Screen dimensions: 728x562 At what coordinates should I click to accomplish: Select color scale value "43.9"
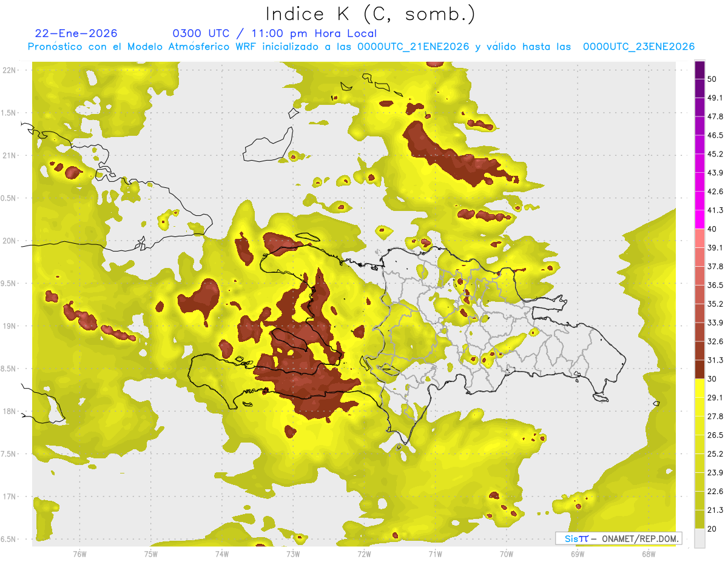pos(715,173)
